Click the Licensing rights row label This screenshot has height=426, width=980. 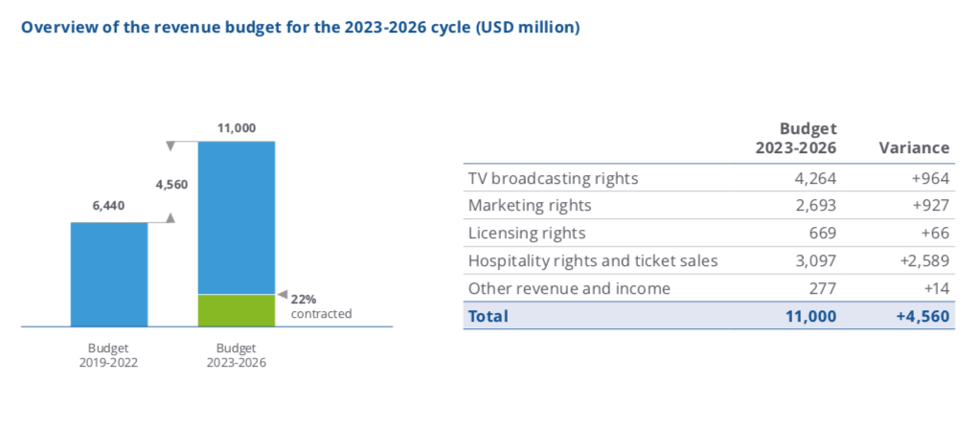[x=527, y=233]
